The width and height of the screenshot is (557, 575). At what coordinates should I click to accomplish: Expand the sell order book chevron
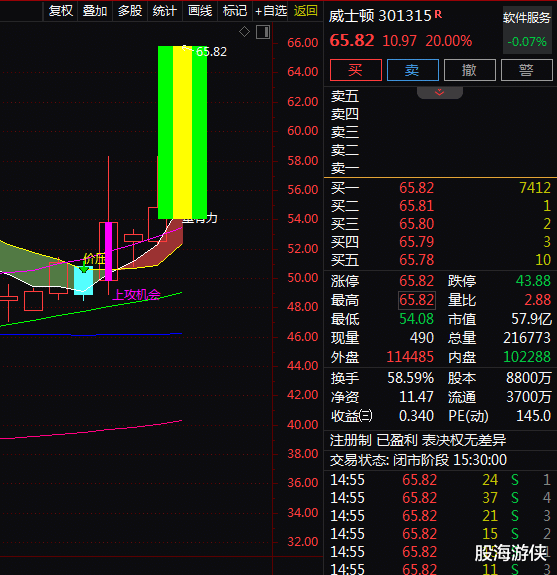pos(440,93)
